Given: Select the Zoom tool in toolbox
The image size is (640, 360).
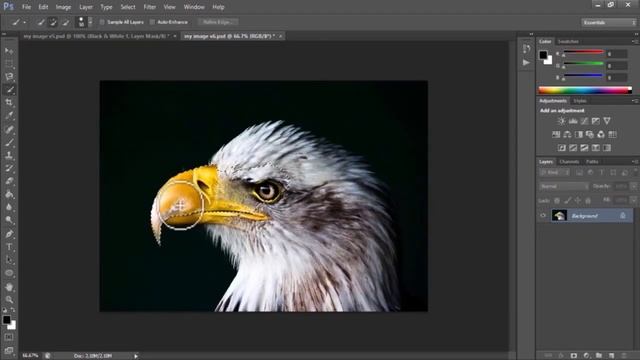Looking at the screenshot, I should 9,300.
